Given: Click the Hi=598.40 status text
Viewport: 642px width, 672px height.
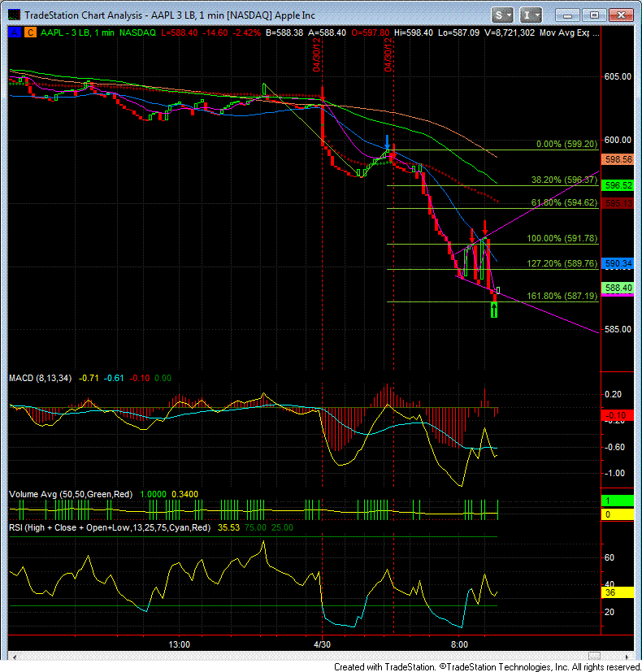Looking at the screenshot, I should point(414,33).
